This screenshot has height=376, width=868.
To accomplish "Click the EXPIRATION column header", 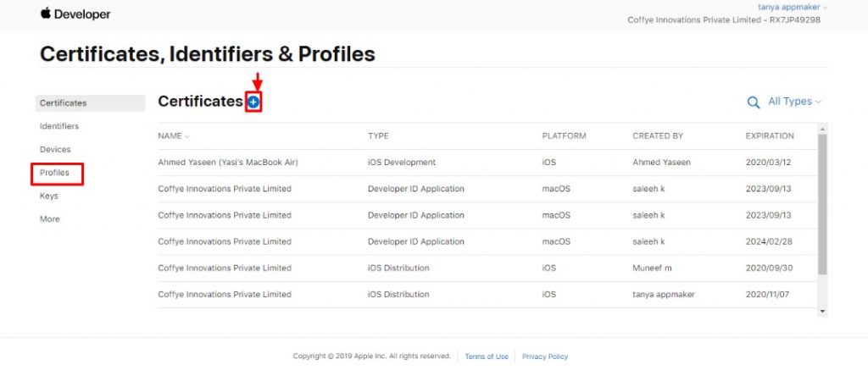I will tap(770, 136).
